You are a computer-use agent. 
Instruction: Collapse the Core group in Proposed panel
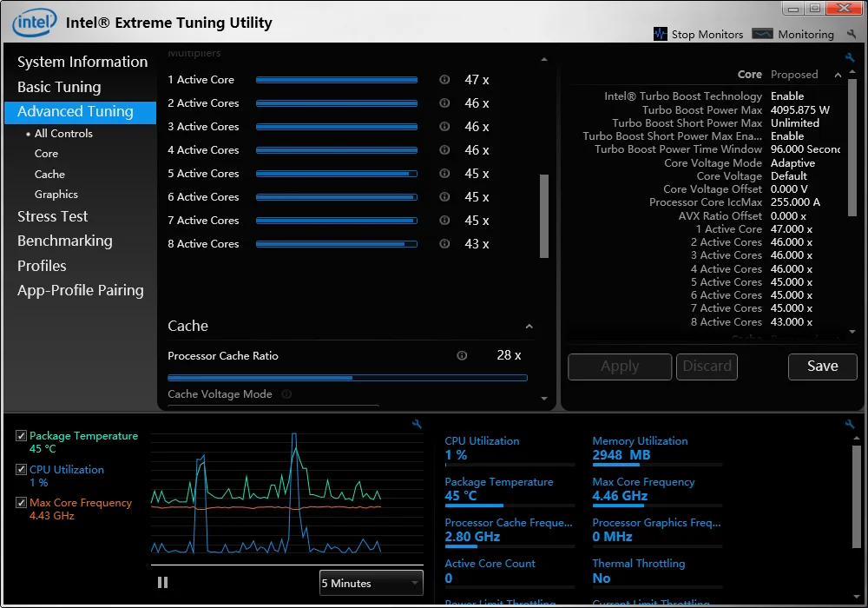pos(838,75)
